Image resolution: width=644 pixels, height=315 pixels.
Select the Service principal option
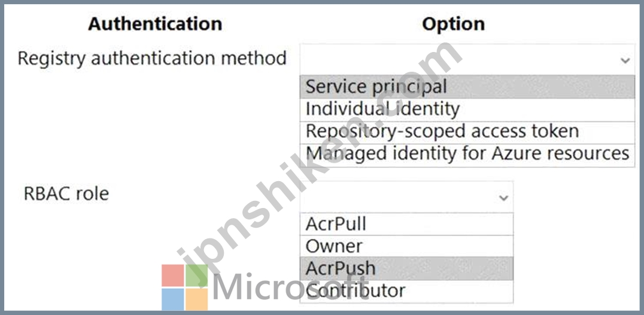tap(467, 87)
